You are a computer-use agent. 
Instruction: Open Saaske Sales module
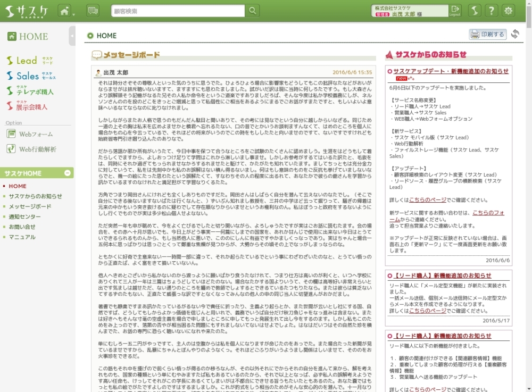[31, 76]
